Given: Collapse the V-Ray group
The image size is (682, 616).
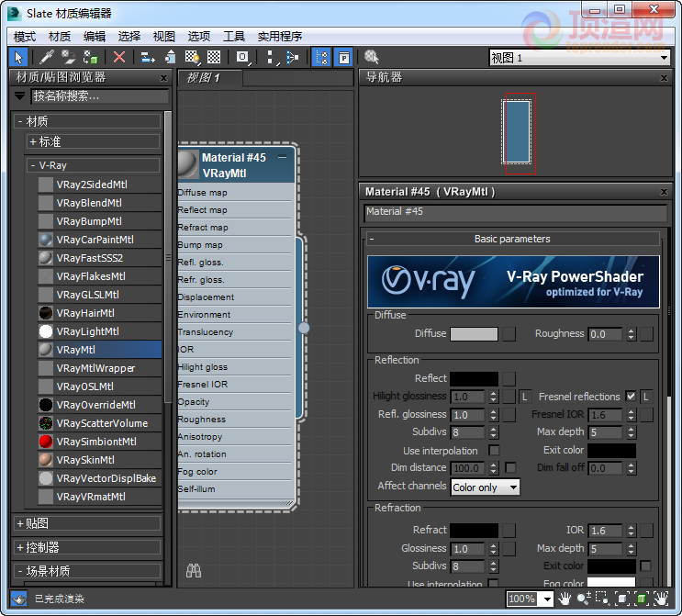Looking at the screenshot, I should point(93,165).
